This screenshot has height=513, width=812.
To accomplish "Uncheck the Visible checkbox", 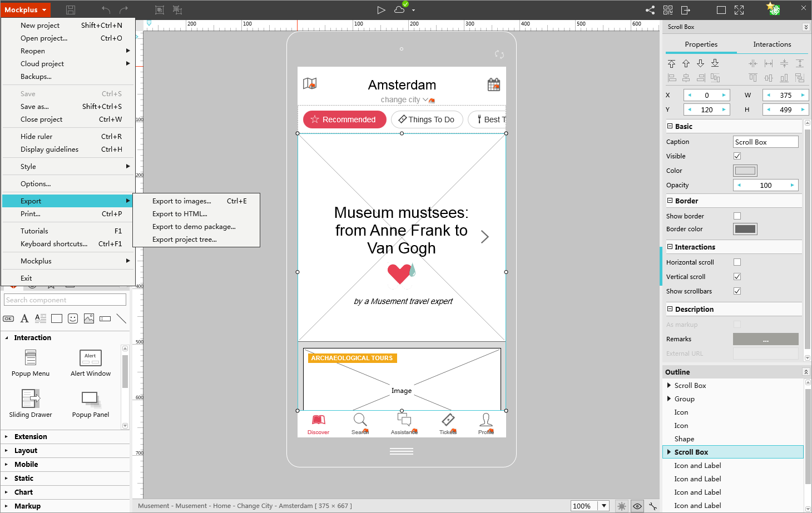I will pyautogui.click(x=737, y=156).
